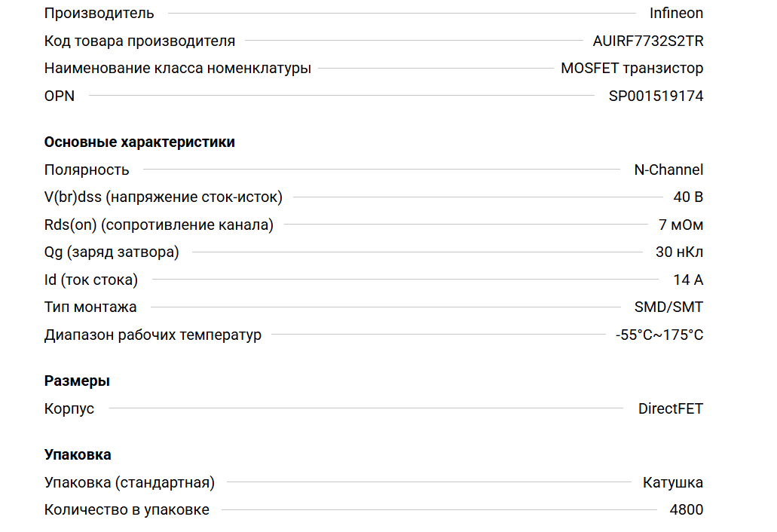Click the 4800 quantity per package value
Screen dimensions: 777x532
click(x=686, y=509)
